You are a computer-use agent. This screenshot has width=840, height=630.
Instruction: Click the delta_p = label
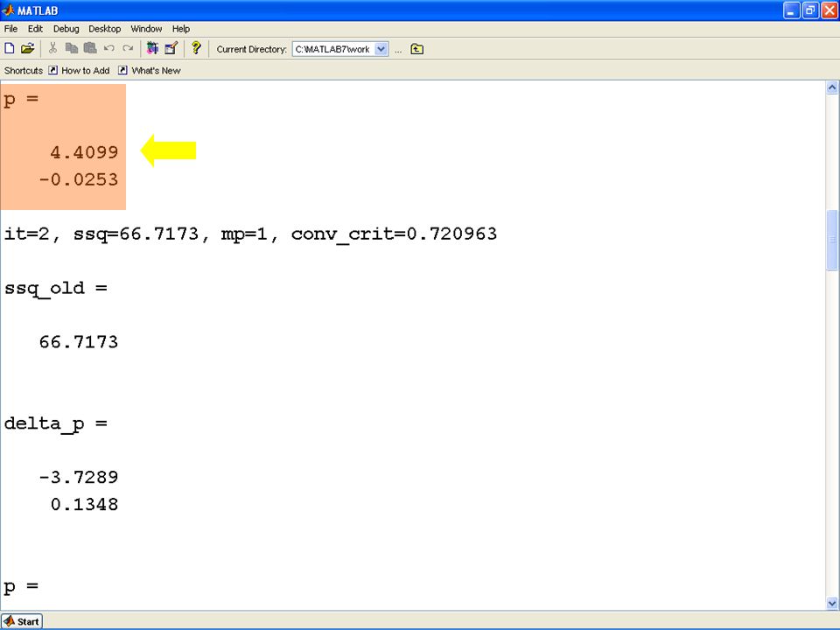tap(56, 424)
